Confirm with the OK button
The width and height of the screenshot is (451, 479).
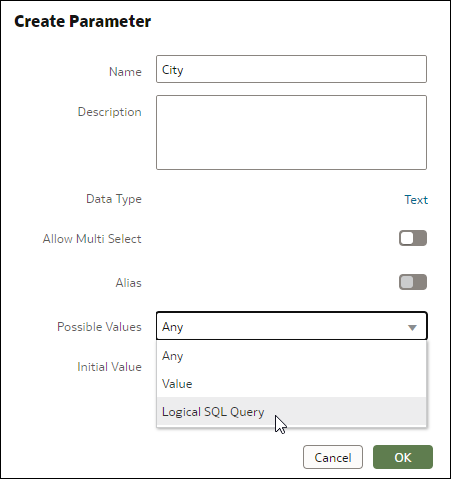[403, 457]
